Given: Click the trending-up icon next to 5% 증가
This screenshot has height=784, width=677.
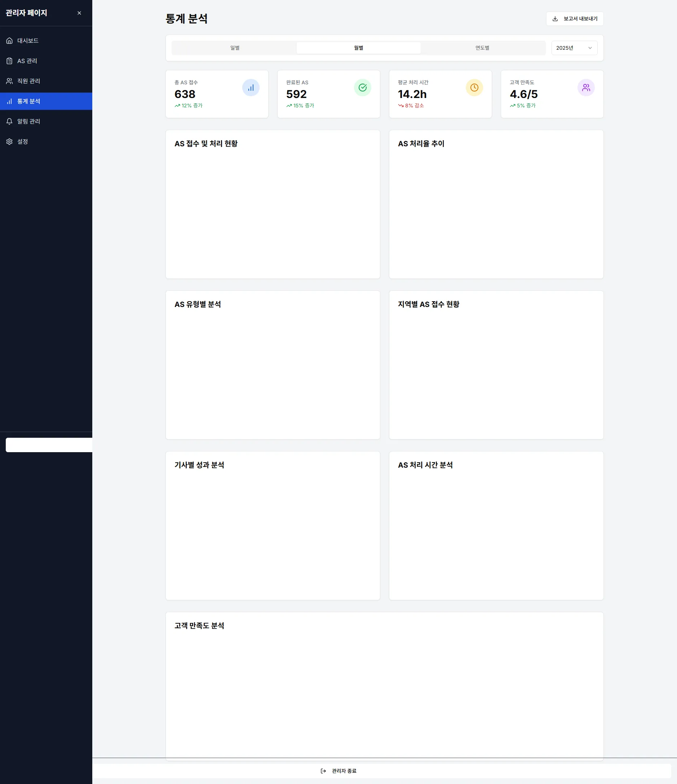Looking at the screenshot, I should 512,106.
